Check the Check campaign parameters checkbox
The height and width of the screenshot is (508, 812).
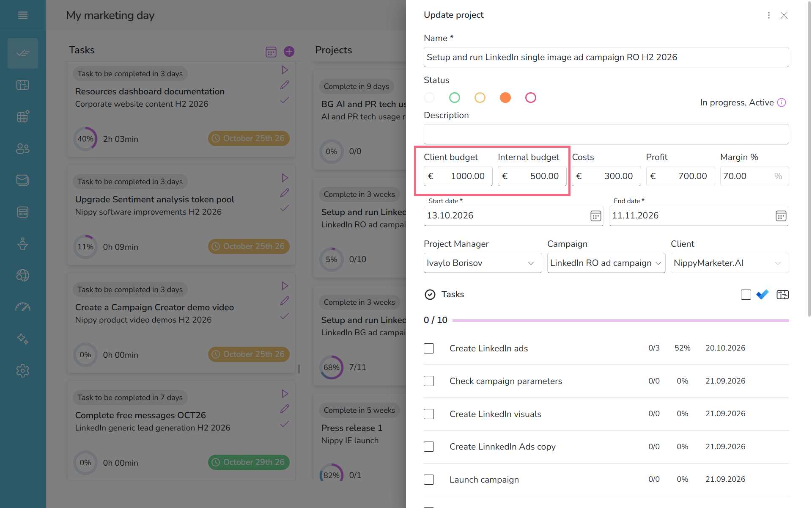pos(429,381)
